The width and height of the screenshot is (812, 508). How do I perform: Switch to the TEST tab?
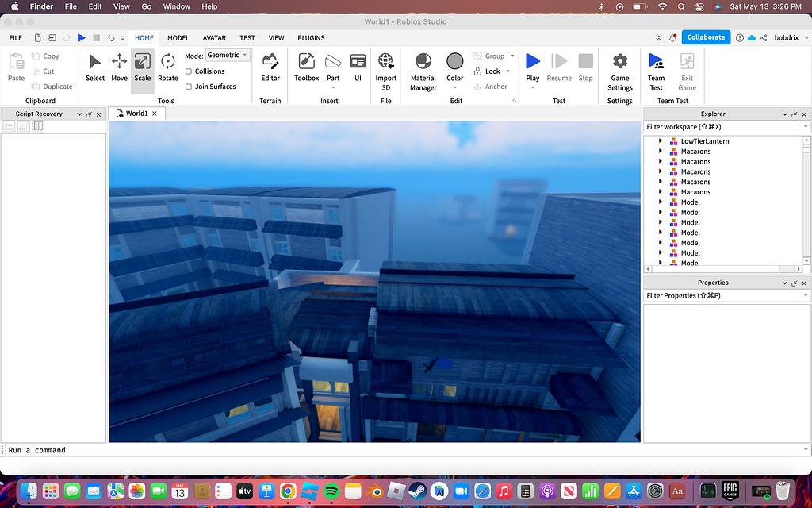click(x=247, y=38)
